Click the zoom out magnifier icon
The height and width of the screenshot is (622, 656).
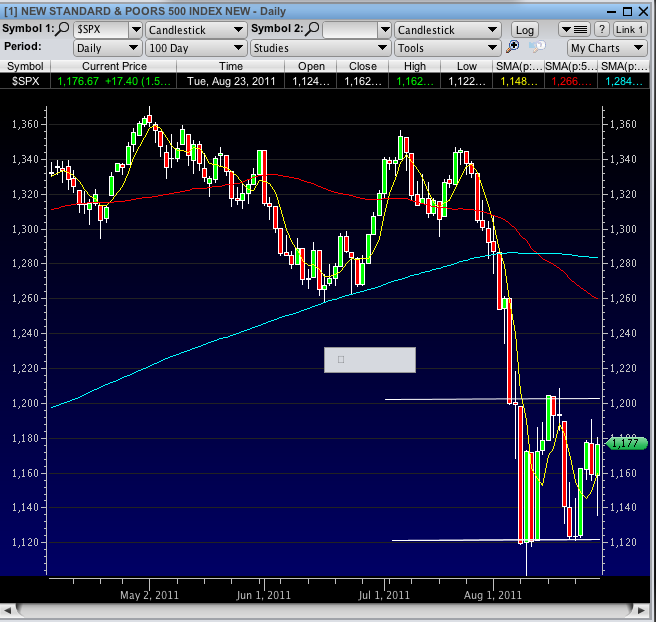[537, 47]
